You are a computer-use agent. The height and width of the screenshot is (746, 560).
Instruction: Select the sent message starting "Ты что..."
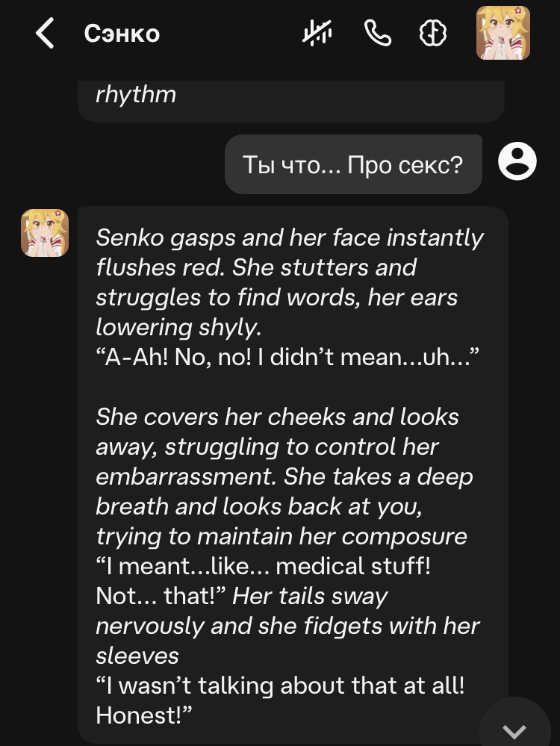point(353,164)
